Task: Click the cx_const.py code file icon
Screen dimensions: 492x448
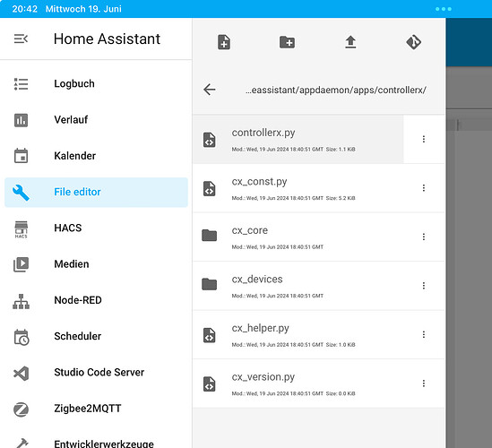Action: click(210, 188)
